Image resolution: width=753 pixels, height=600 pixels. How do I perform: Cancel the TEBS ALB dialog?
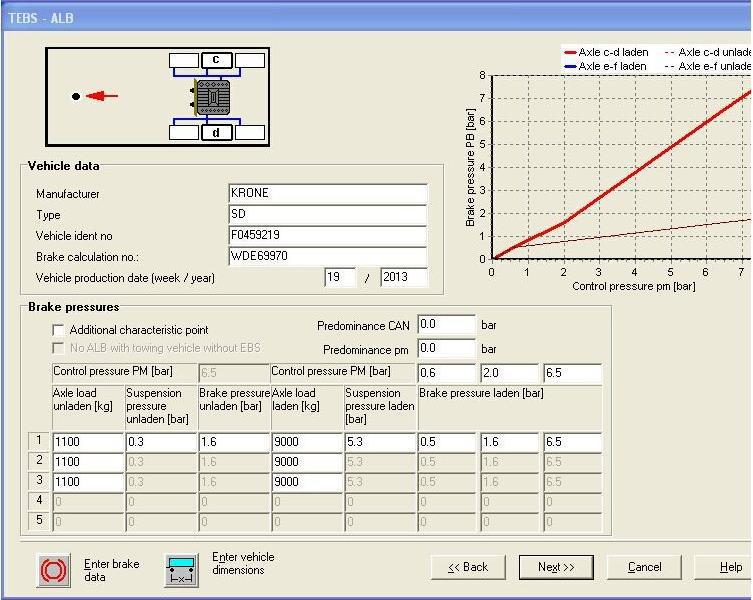pyautogui.click(x=644, y=567)
